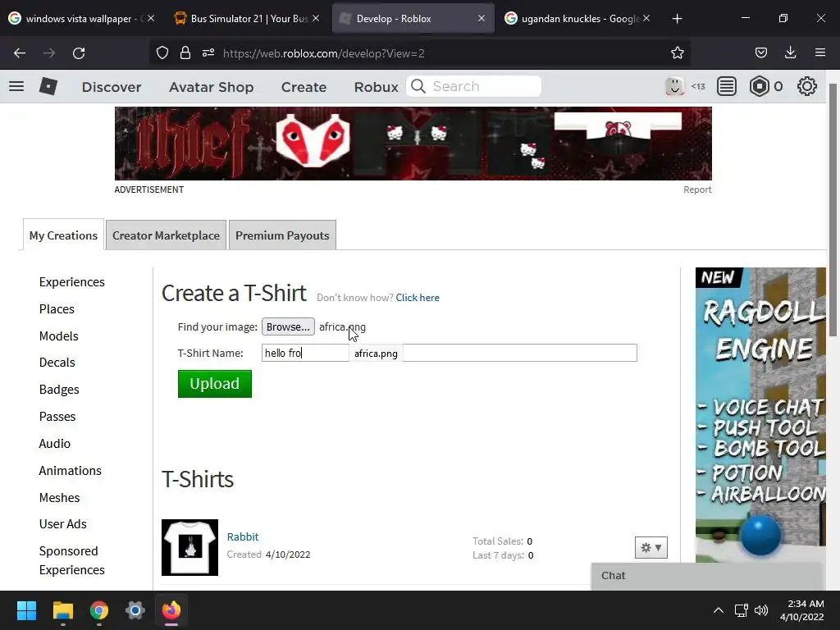Open Avatar Shop in the navigation
This screenshot has width=840, height=630.
pos(211,87)
